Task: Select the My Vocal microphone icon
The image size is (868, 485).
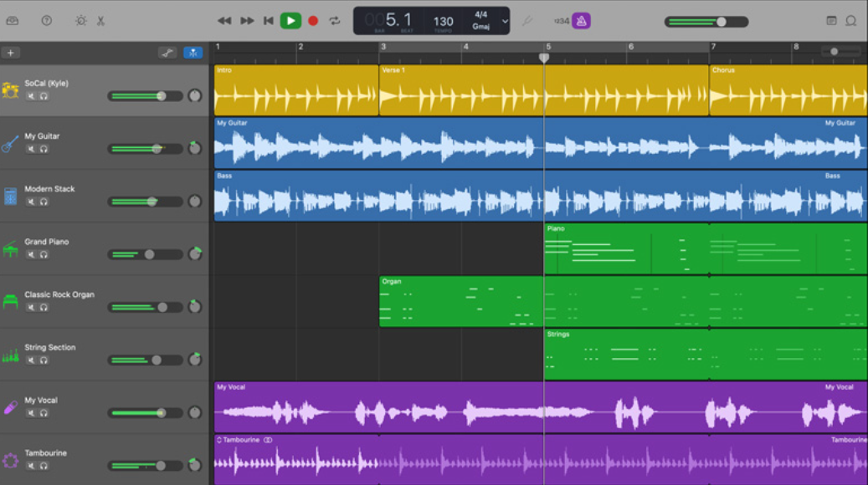Action: [11, 407]
